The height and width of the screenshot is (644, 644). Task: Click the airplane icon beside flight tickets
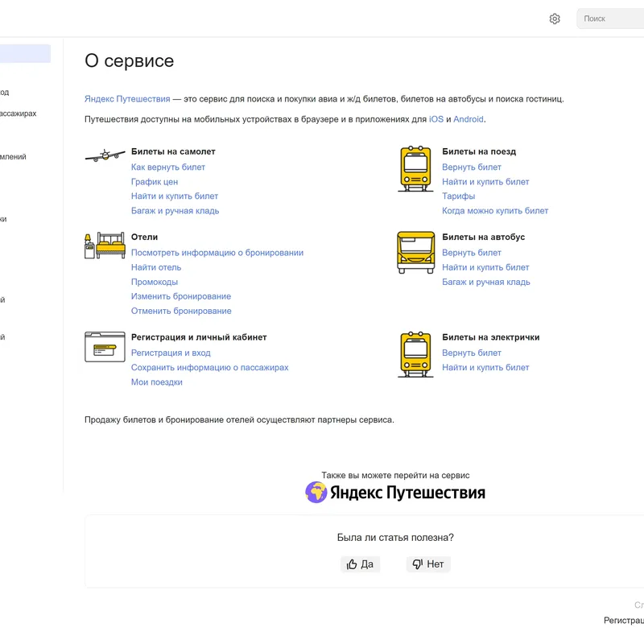click(x=105, y=155)
